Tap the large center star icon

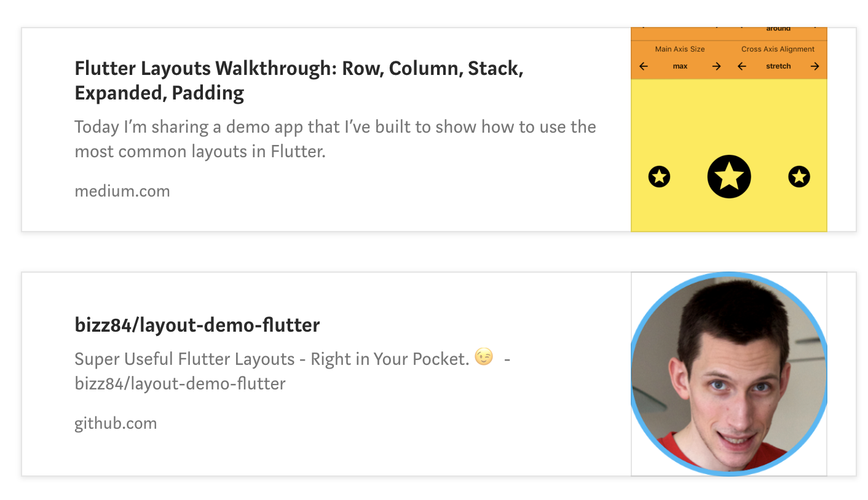point(729,177)
